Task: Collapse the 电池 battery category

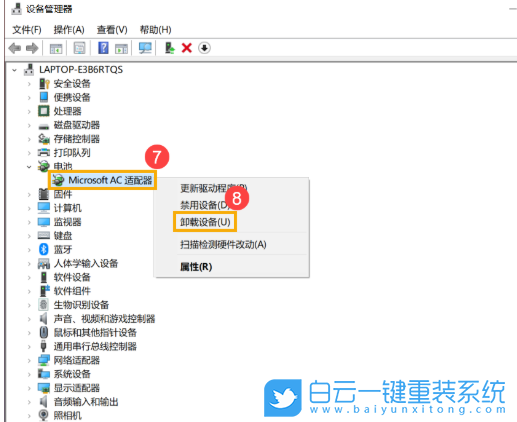Action: click(29, 167)
